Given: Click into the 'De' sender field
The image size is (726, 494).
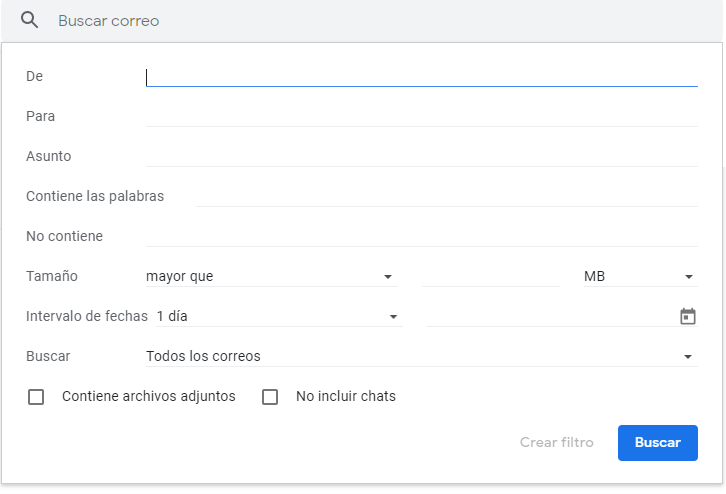Looking at the screenshot, I should pyautogui.click(x=422, y=76).
